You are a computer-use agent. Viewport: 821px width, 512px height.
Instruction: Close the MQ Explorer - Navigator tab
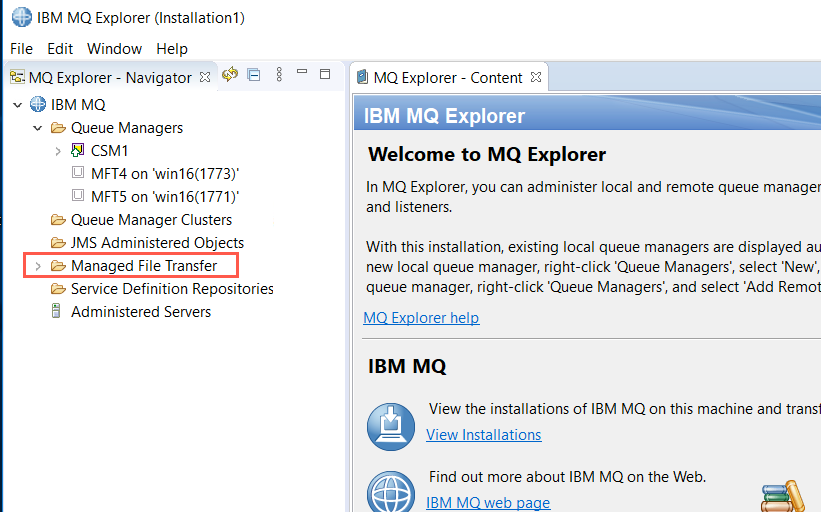point(205,77)
